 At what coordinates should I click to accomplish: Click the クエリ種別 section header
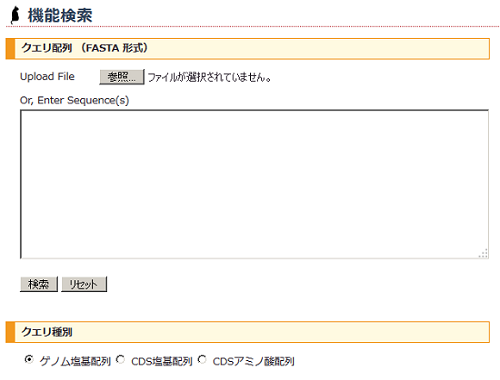pos(248,332)
